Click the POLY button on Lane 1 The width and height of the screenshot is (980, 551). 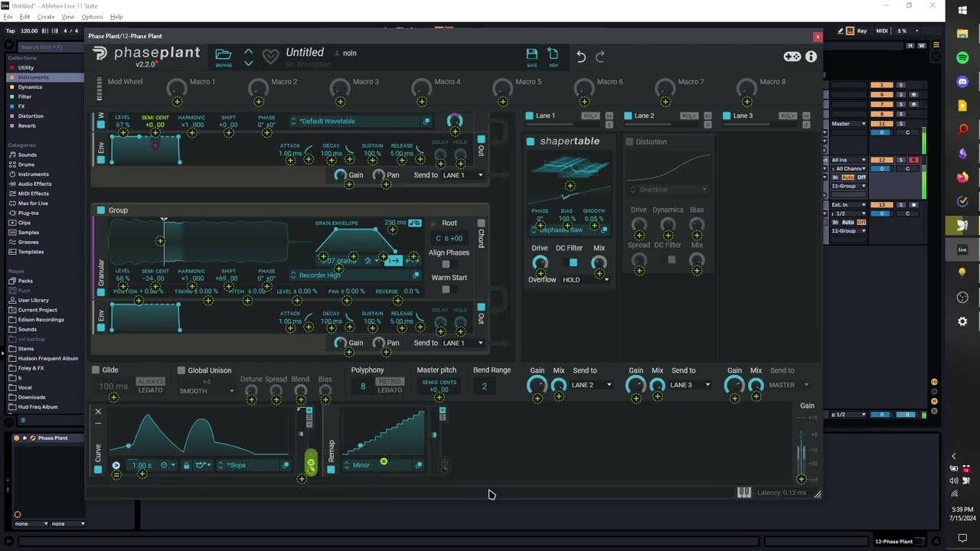point(590,116)
